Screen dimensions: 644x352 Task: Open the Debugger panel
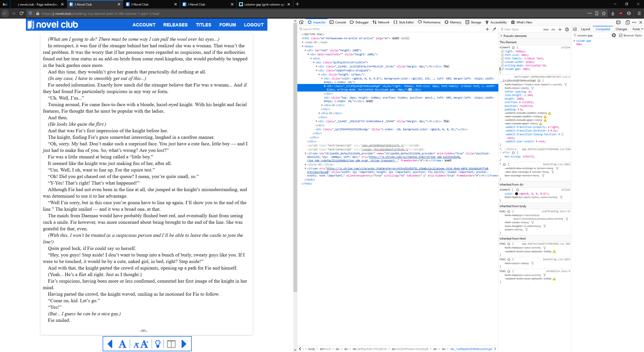click(359, 22)
